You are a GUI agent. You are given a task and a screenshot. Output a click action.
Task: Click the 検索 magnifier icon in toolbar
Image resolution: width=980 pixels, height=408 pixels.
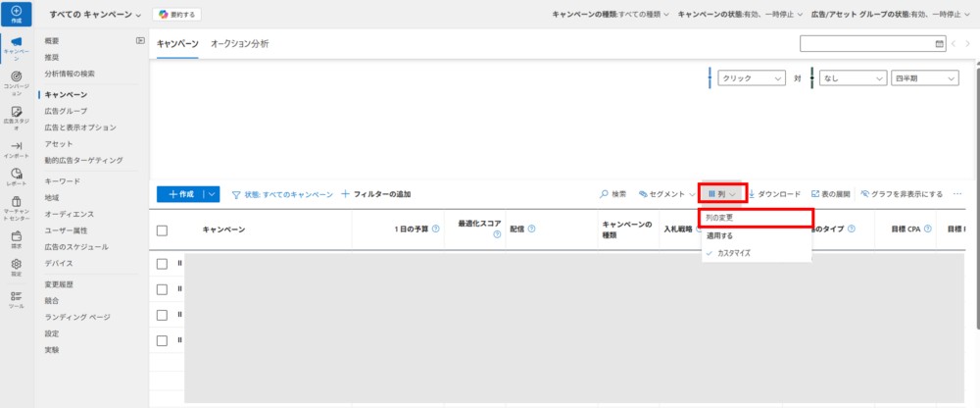(606, 194)
